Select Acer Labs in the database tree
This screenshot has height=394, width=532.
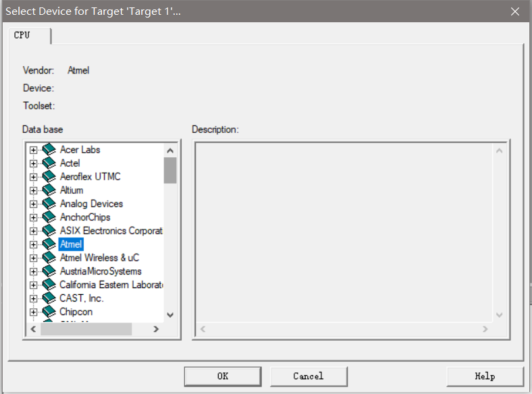pyautogui.click(x=80, y=150)
